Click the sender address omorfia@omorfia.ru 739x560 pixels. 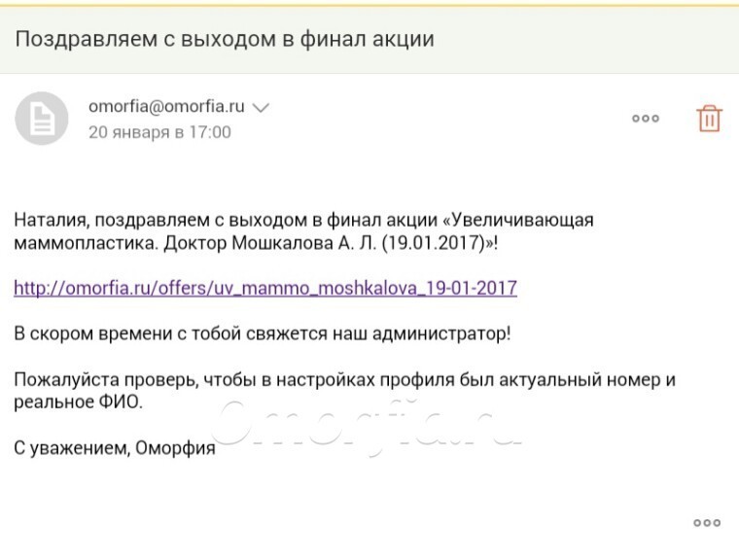[x=166, y=106]
